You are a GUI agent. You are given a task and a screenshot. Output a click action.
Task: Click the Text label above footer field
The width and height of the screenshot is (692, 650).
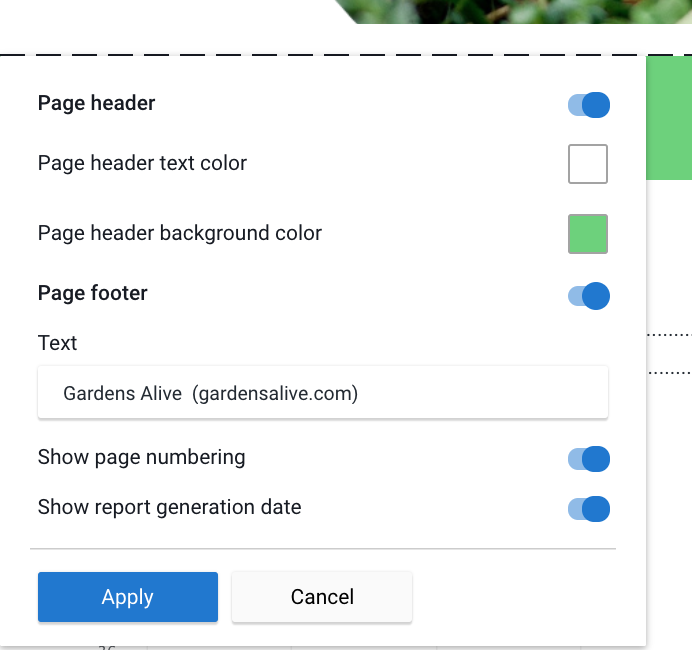pos(57,343)
